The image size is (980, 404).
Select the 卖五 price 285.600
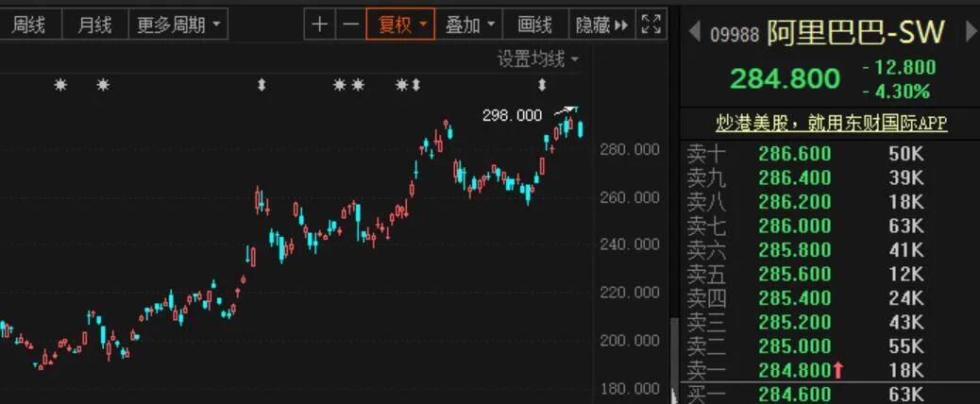[795, 274]
